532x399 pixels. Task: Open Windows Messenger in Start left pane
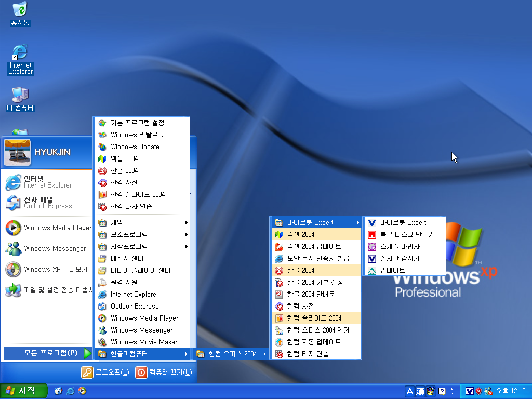pyautogui.click(x=47, y=248)
